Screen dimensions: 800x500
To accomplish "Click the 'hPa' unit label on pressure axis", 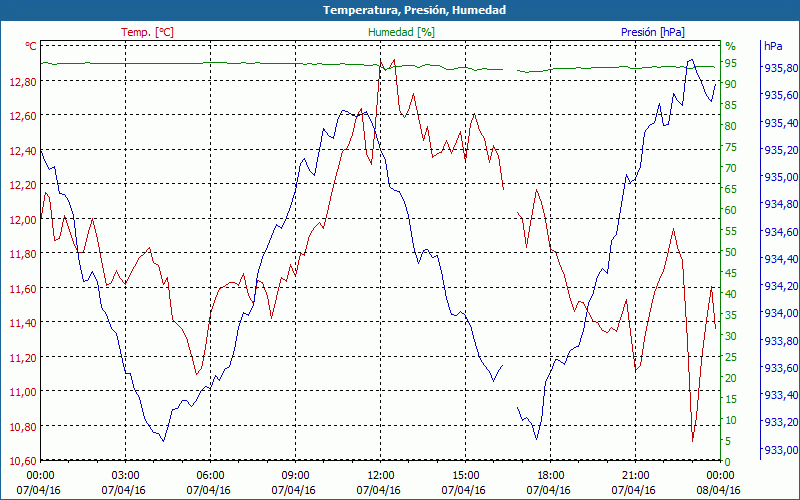I will click(x=773, y=46).
